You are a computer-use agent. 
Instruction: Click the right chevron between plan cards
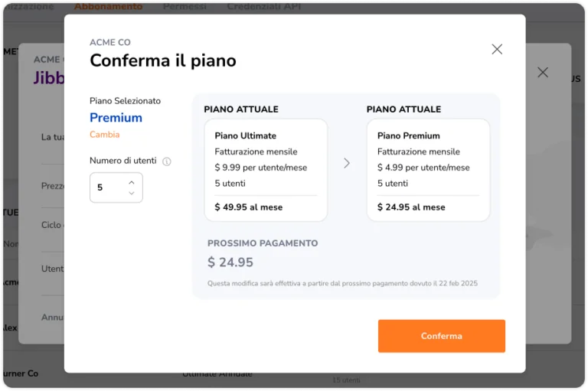(x=347, y=163)
